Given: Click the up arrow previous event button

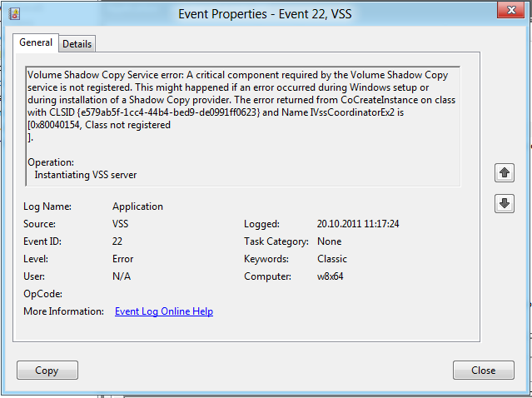Looking at the screenshot, I should point(505,173).
